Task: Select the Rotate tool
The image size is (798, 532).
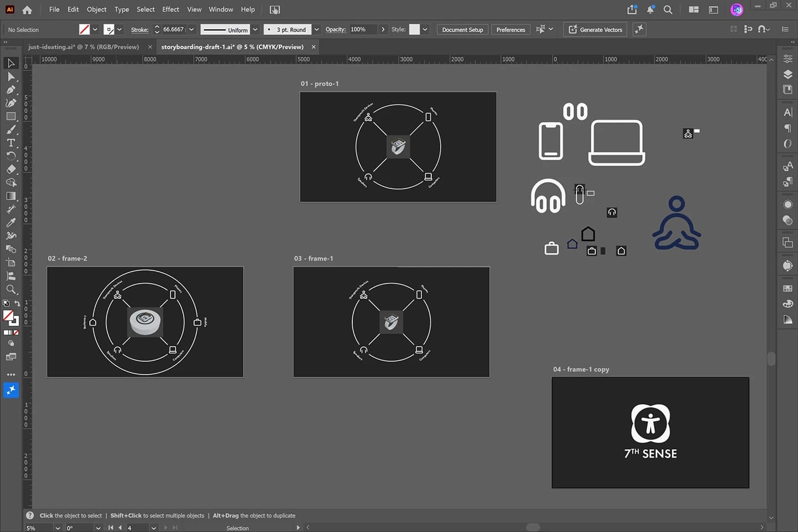Action: tap(11, 156)
